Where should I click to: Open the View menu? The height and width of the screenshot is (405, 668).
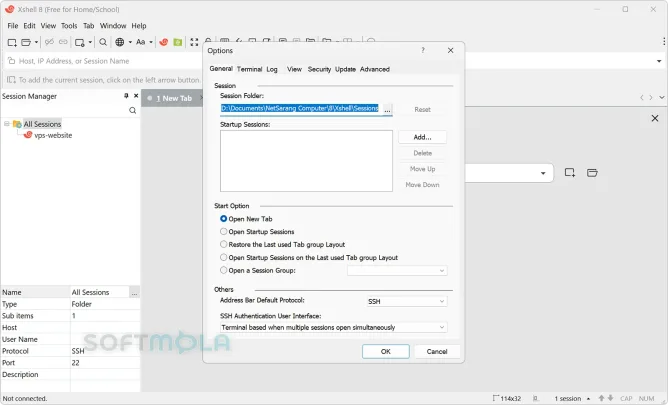(48, 26)
